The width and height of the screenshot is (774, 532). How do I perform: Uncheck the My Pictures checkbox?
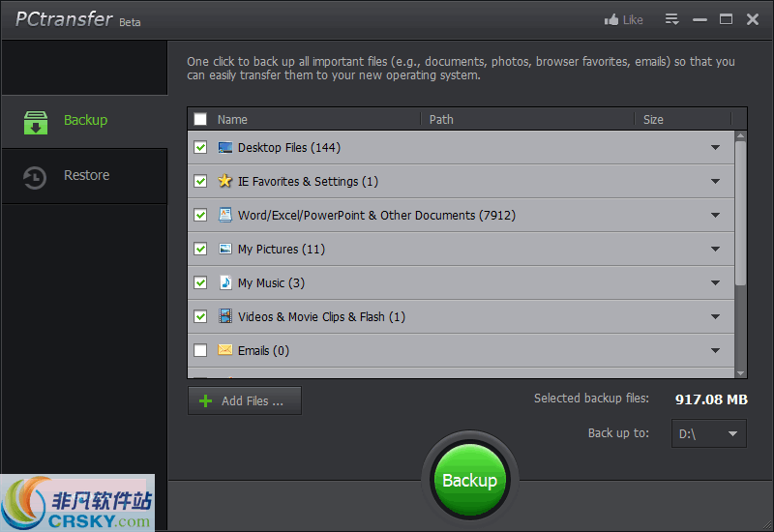[x=200, y=249]
